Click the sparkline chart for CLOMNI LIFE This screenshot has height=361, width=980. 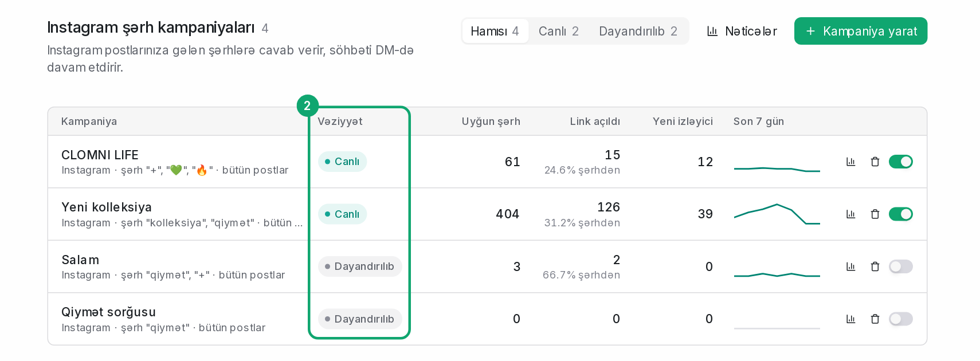(777, 169)
